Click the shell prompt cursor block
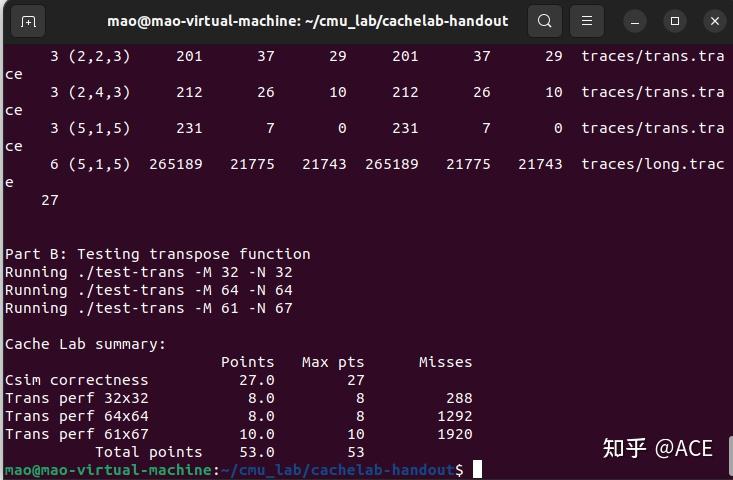 point(477,469)
